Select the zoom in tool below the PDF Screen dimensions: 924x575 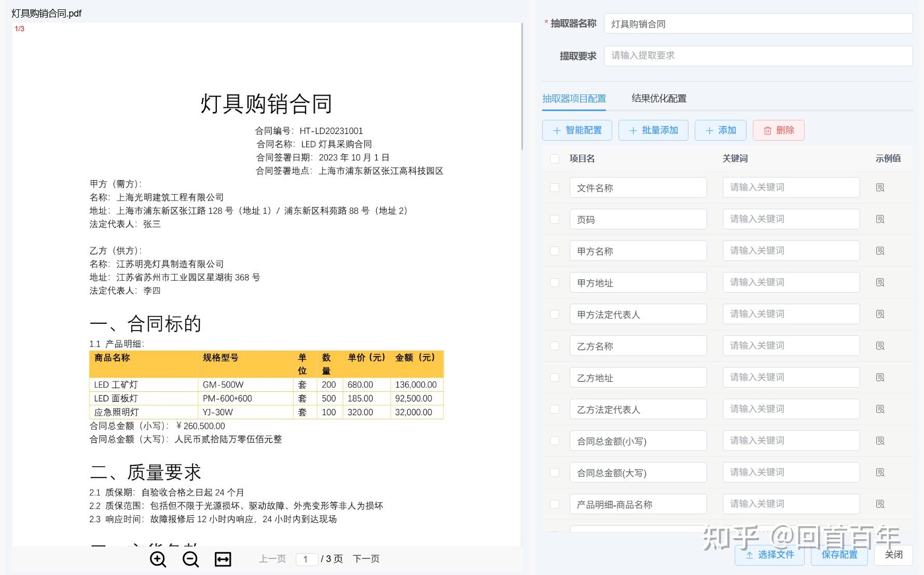point(158,559)
